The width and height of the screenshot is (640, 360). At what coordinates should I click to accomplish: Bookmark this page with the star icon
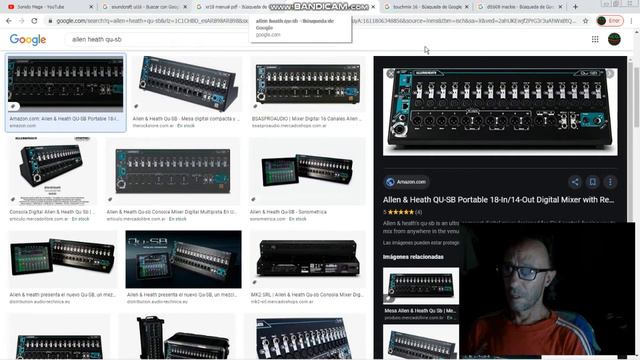click(x=585, y=21)
